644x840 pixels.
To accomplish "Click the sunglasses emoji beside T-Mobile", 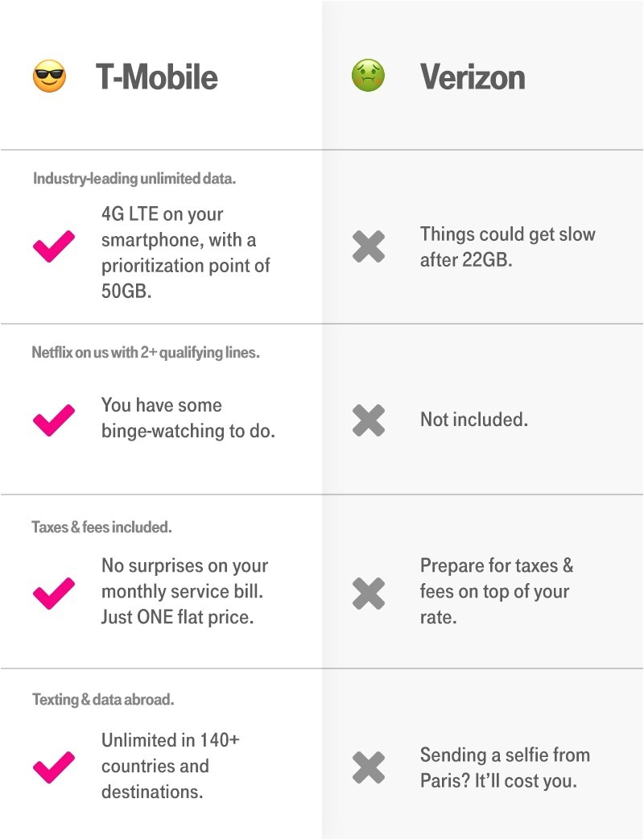I will tap(49, 77).
